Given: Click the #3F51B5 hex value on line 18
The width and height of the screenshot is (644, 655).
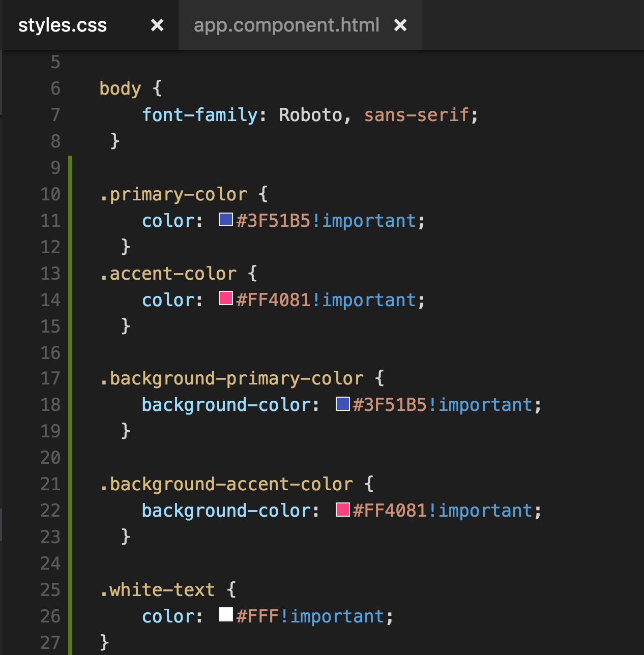Looking at the screenshot, I should [x=390, y=405].
